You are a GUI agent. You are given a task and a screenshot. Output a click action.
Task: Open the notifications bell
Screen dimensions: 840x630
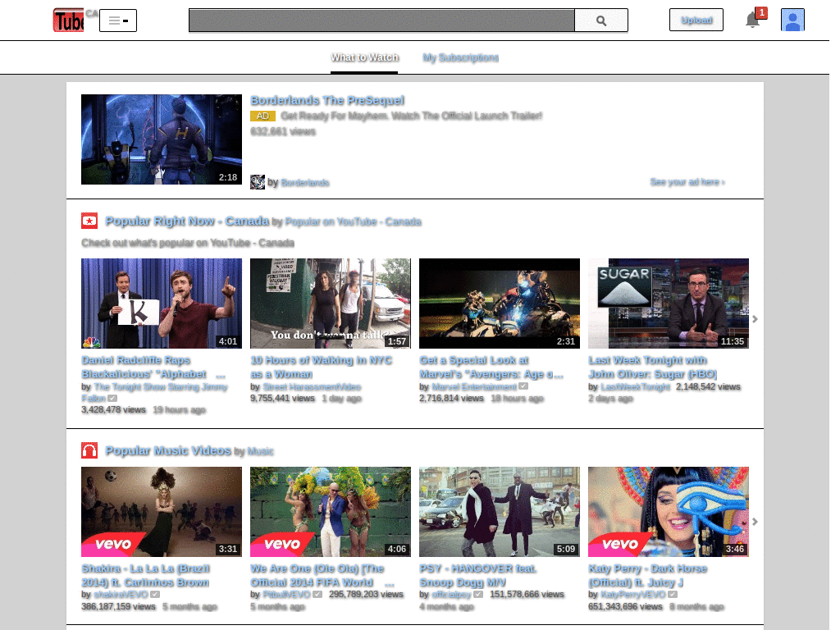(x=753, y=21)
